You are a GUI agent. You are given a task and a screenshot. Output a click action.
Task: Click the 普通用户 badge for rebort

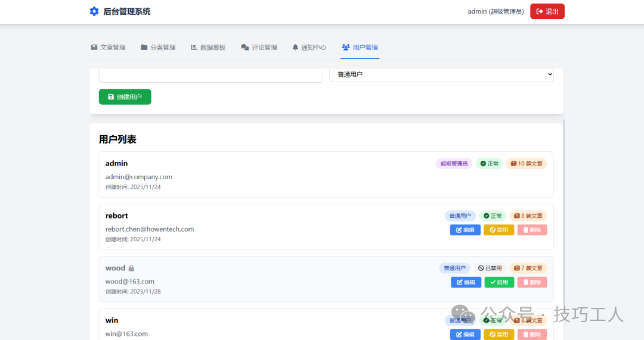[460, 216]
